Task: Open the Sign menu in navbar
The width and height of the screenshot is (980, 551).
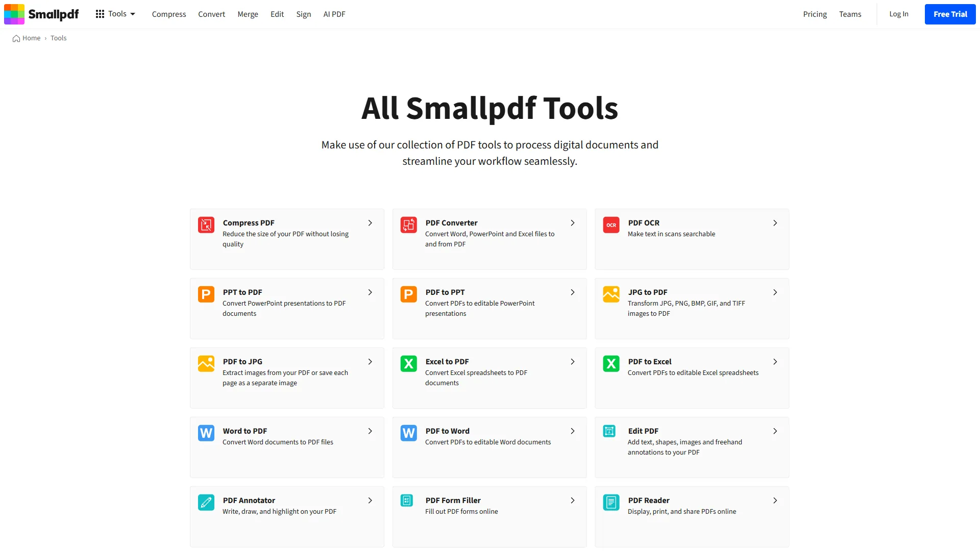Action: click(304, 14)
